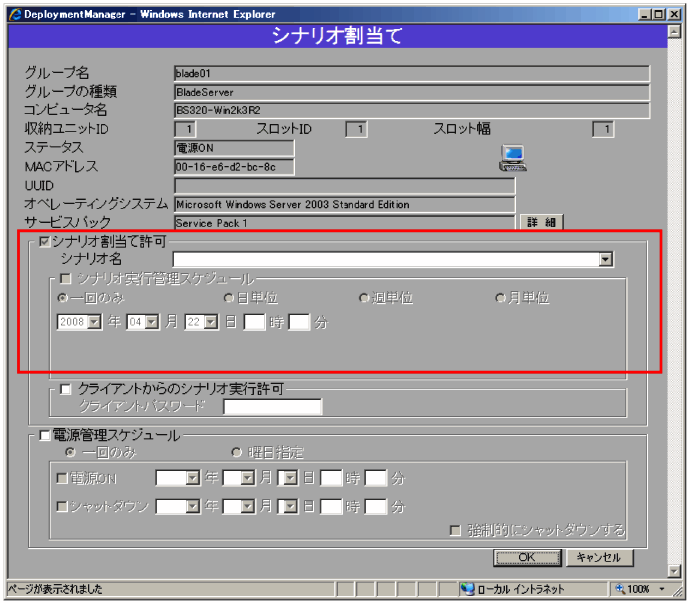This screenshot has width=688, height=603.
Task: Click the シャットダウン minute (分) field
Action: tap(376, 506)
